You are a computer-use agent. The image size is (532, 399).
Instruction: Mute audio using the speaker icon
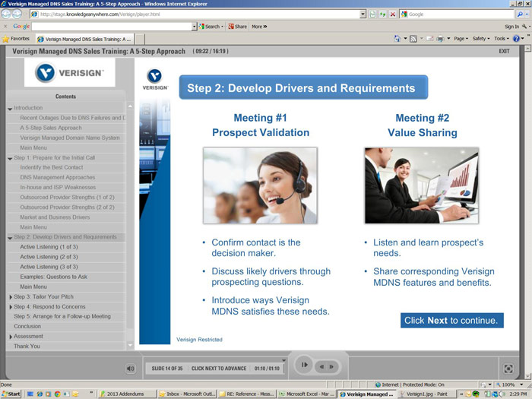click(131, 369)
